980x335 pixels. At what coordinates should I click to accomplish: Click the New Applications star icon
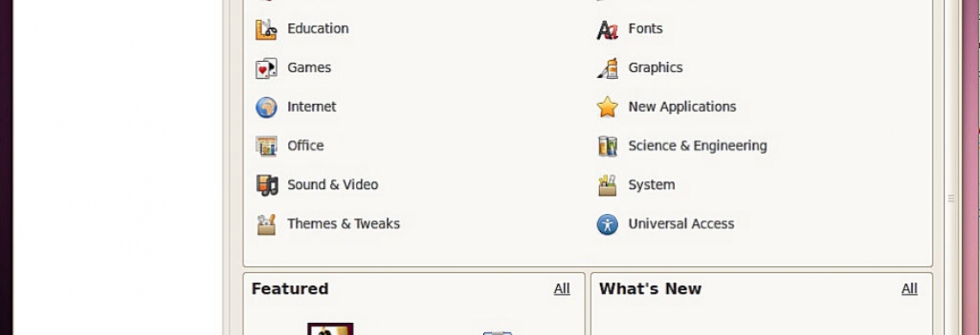tap(608, 107)
